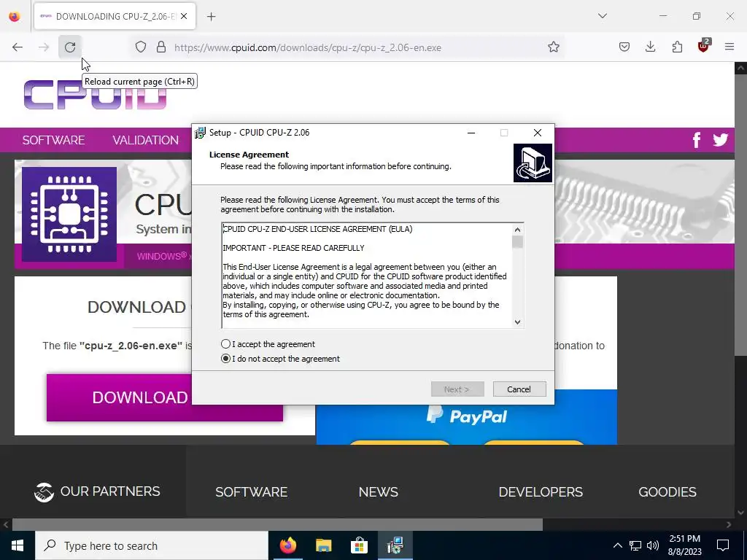The image size is (747, 560).
Task: Show hidden system tray icons
Action: pos(617,545)
